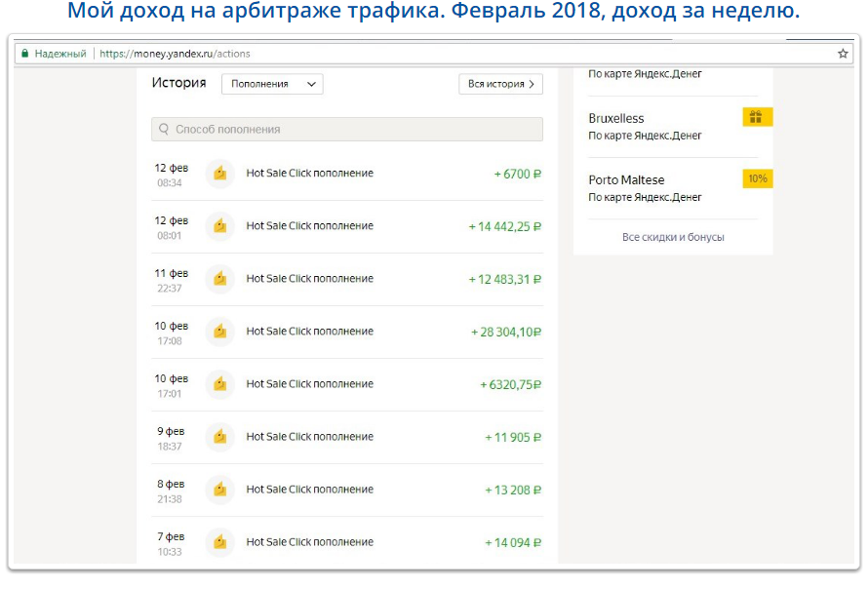Click wallet icon of 12 фев 08:01 entry
The width and height of the screenshot is (868, 589).
tap(220, 226)
